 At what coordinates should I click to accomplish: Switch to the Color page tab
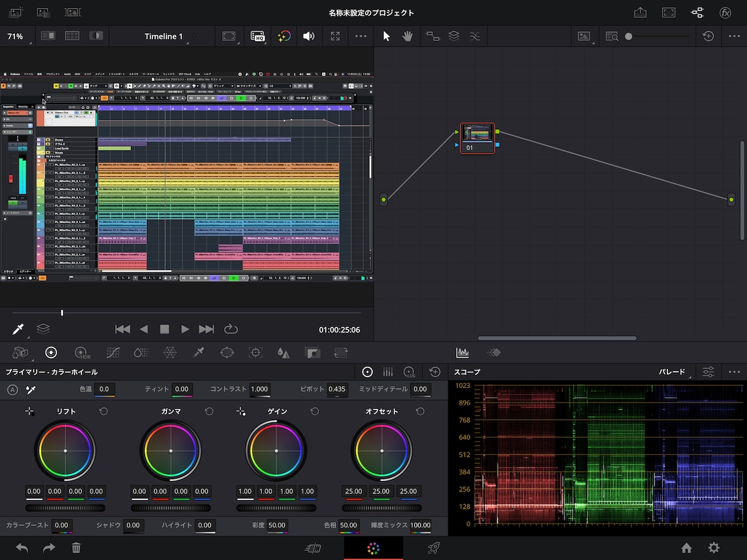click(x=374, y=548)
